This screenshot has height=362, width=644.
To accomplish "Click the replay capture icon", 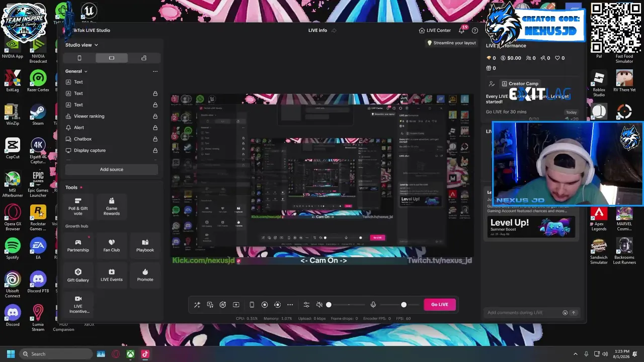I will tap(277, 305).
